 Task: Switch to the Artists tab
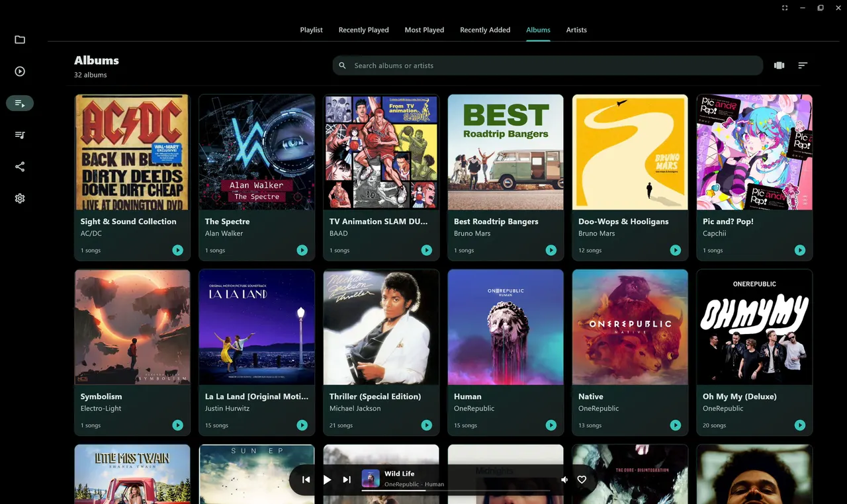[x=576, y=30]
